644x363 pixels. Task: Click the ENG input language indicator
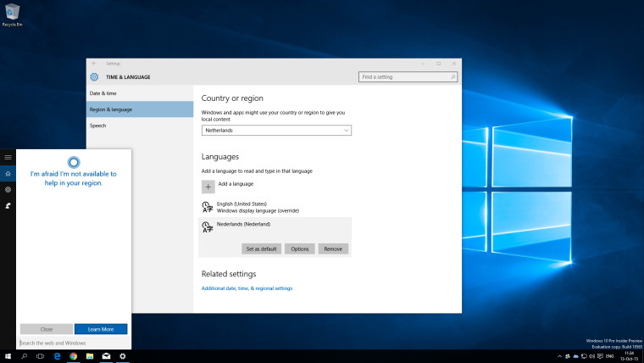[x=610, y=356]
